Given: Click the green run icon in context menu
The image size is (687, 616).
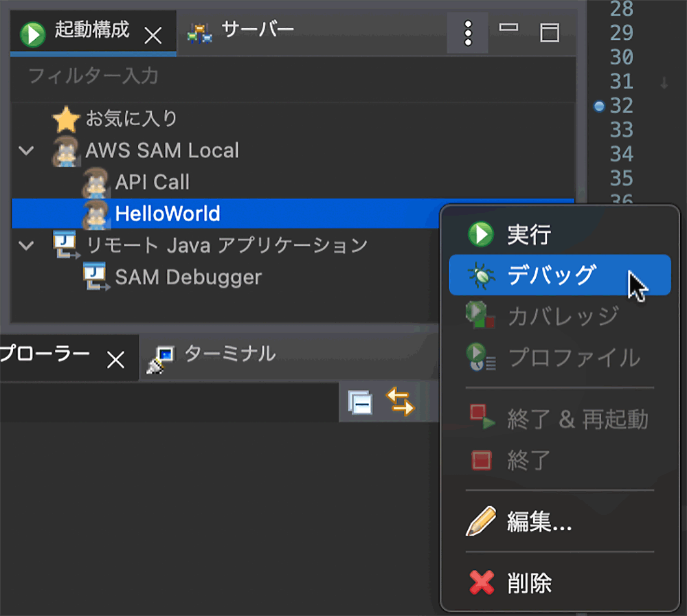Looking at the screenshot, I should [x=480, y=235].
